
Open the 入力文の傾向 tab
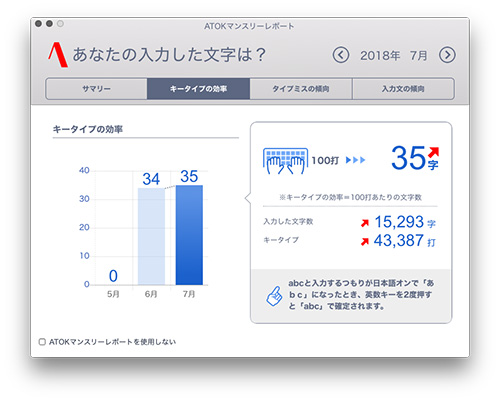tap(403, 89)
